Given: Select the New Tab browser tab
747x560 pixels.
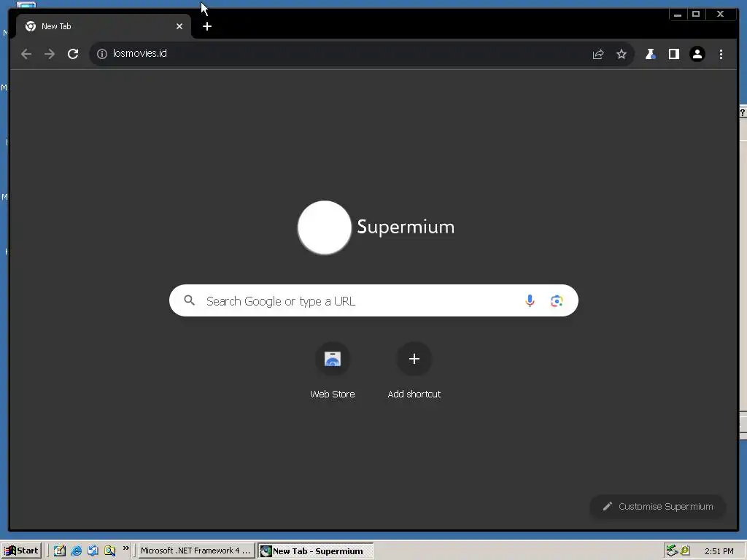Looking at the screenshot, I should [x=103, y=27].
